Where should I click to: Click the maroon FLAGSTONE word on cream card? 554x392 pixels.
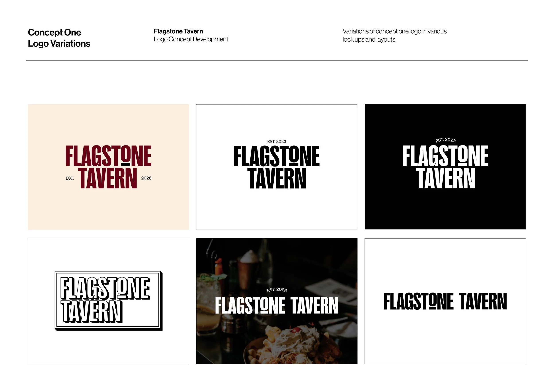[108, 156]
